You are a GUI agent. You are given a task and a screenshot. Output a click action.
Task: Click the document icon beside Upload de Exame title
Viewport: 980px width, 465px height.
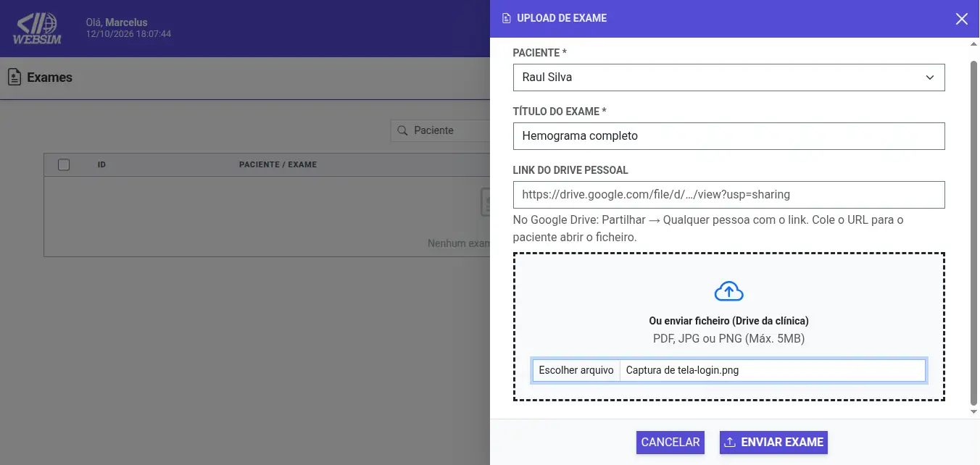click(x=506, y=18)
